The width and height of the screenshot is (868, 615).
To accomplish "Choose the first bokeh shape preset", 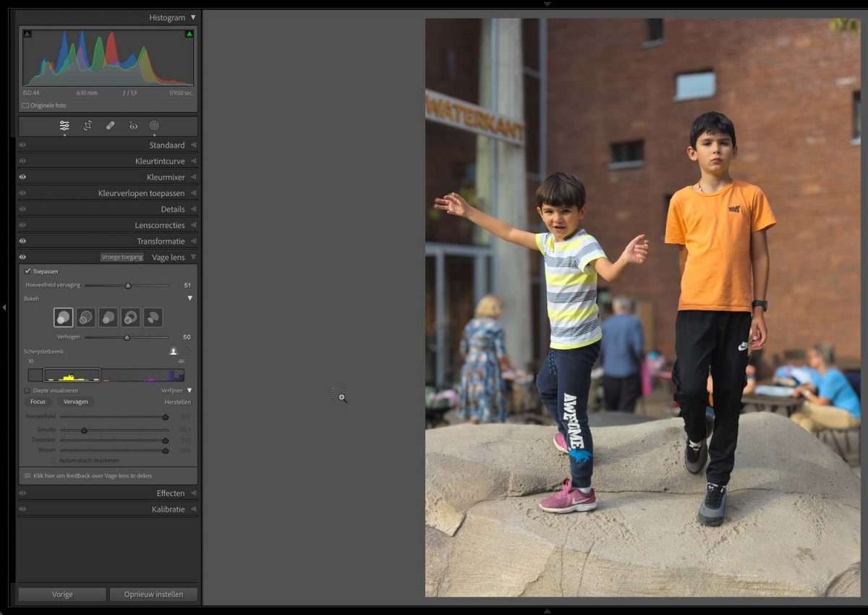I will pos(63,317).
